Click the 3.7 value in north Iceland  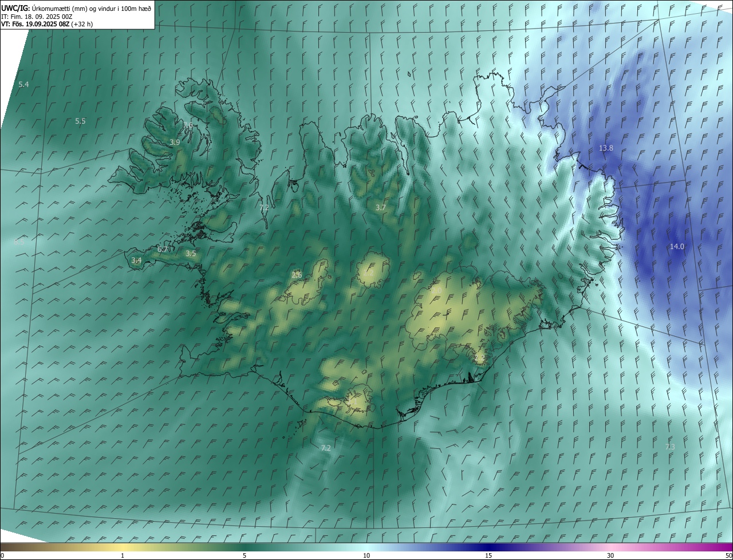tap(380, 207)
